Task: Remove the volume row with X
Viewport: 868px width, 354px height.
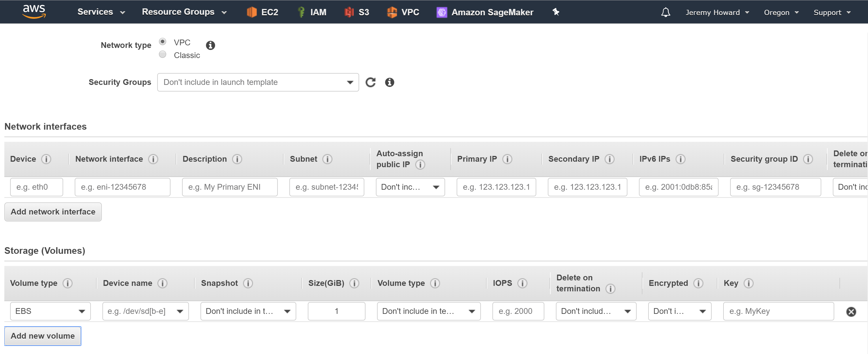Action: [851, 312]
